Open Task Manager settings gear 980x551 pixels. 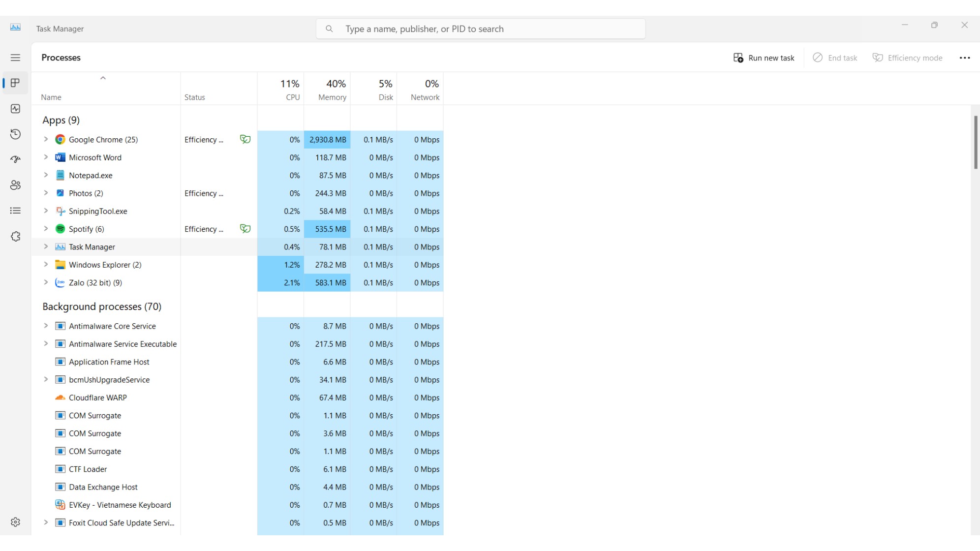tap(15, 522)
